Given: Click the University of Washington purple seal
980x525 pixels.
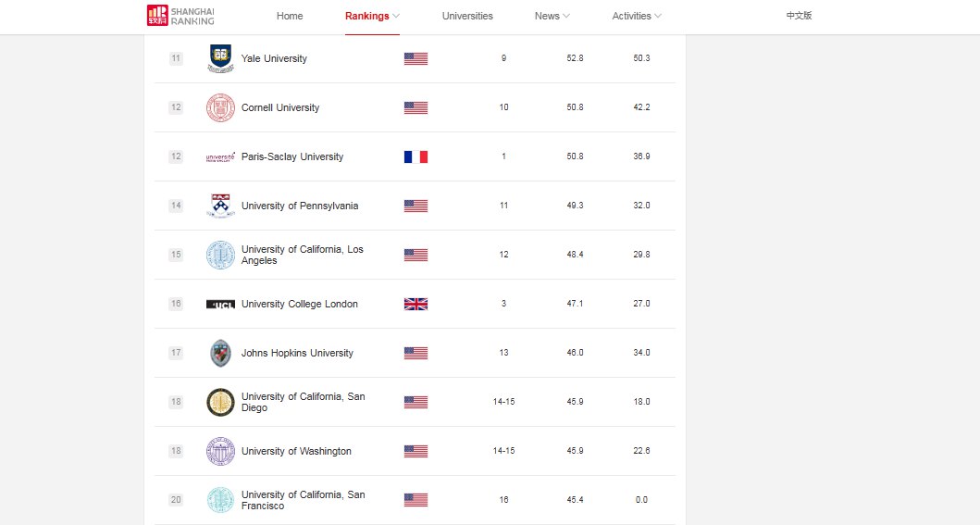Looking at the screenshot, I should click(x=220, y=451).
